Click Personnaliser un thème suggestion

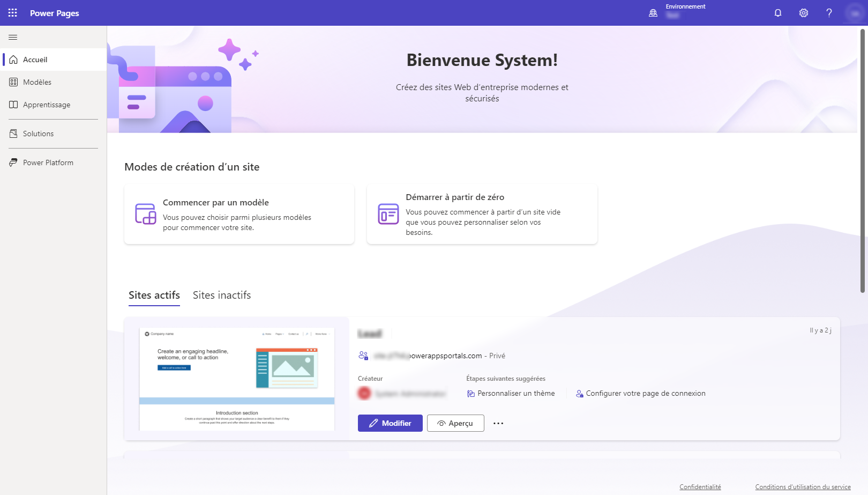click(511, 394)
